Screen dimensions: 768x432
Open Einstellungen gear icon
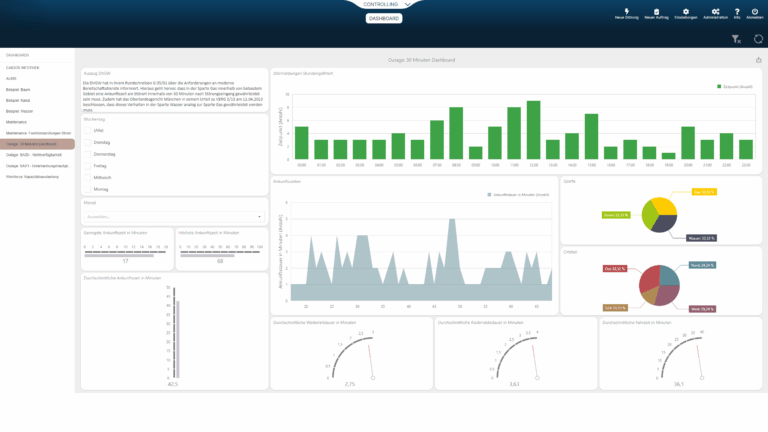tap(686, 14)
